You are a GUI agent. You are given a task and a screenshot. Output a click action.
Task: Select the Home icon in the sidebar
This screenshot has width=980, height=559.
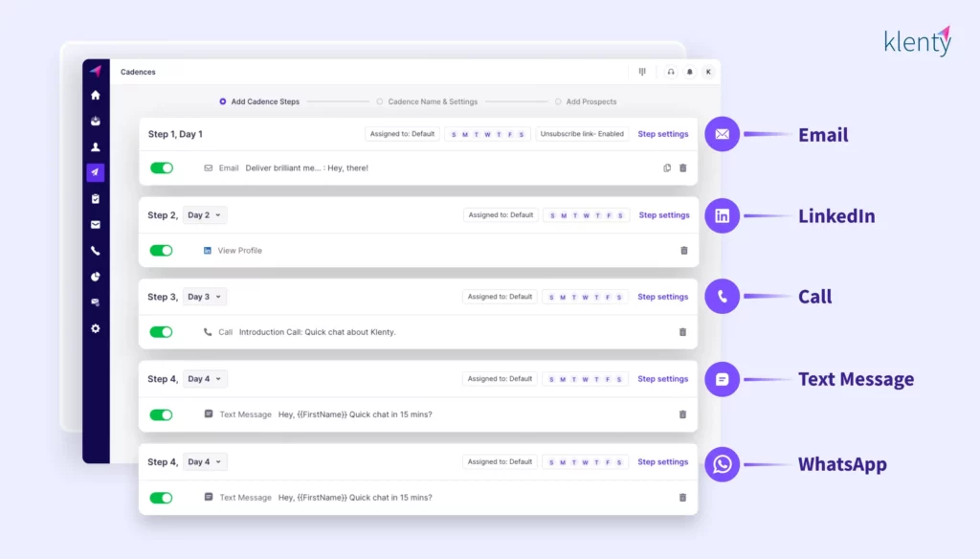[95, 96]
